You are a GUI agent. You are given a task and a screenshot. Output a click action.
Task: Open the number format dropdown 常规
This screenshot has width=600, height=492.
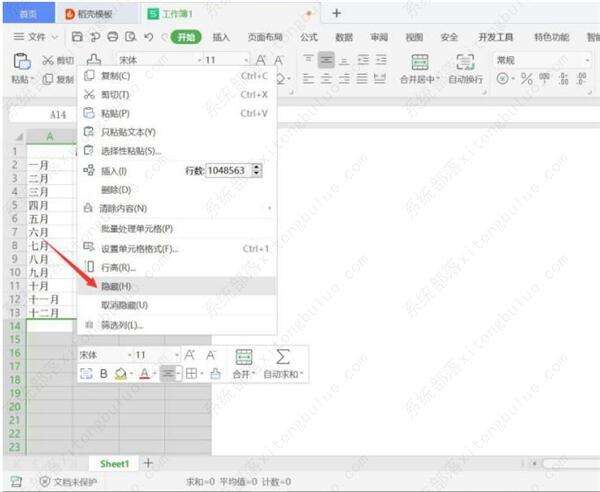coord(587,60)
